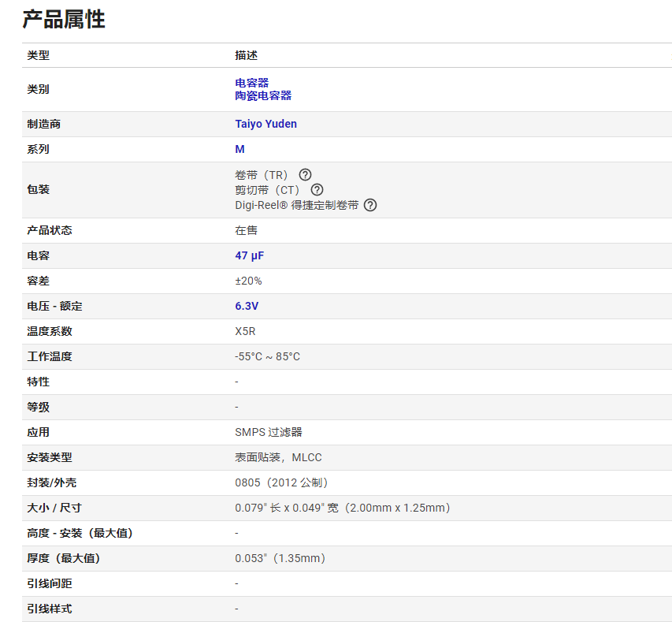Open the Taiyo Yuden manufacturer link

pyautogui.click(x=265, y=124)
